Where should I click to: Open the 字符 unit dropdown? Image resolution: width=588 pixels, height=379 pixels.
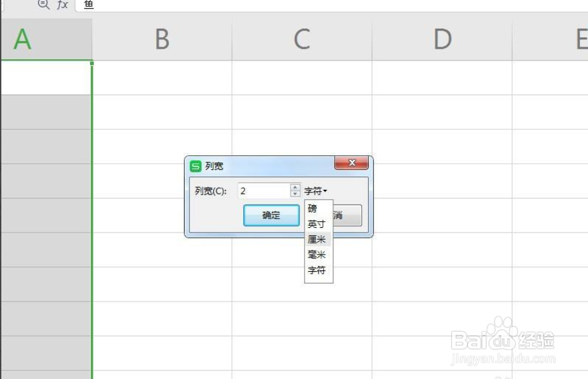point(315,191)
